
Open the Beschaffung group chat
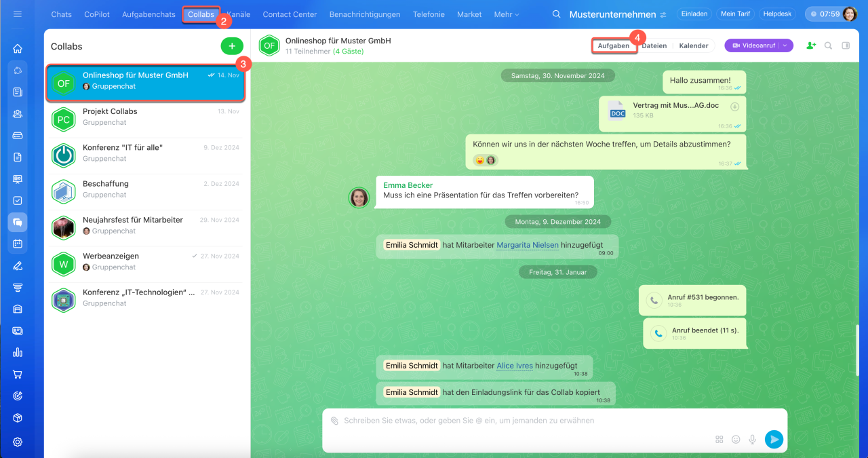(146, 192)
